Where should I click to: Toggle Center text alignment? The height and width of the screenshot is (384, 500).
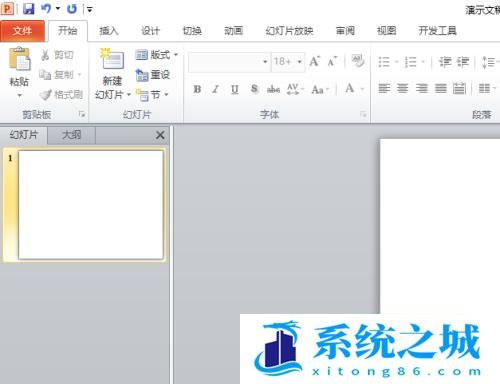[403, 88]
